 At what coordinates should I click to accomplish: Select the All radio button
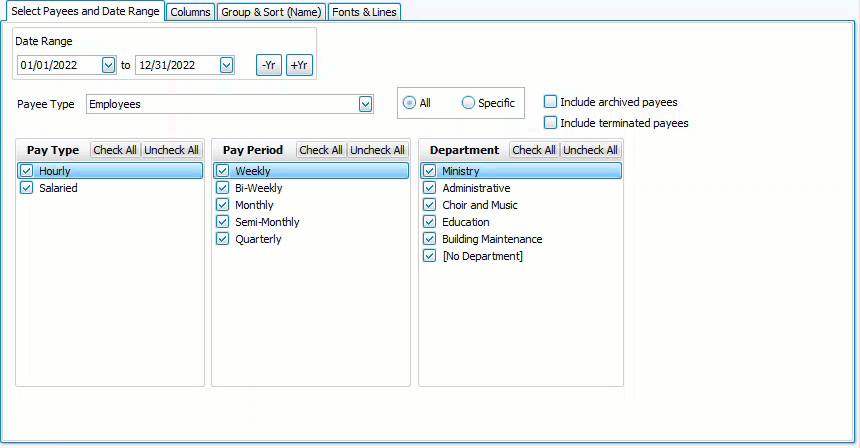409,103
